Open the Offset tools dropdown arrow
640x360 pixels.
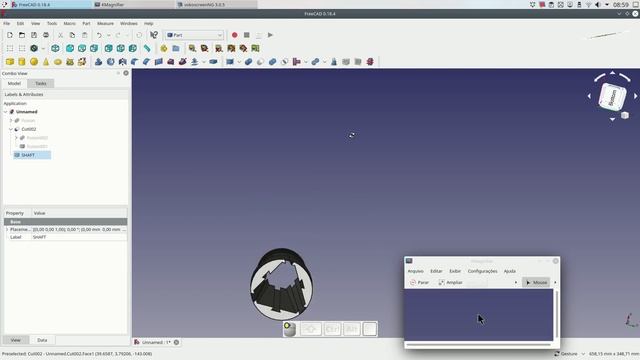[203, 62]
